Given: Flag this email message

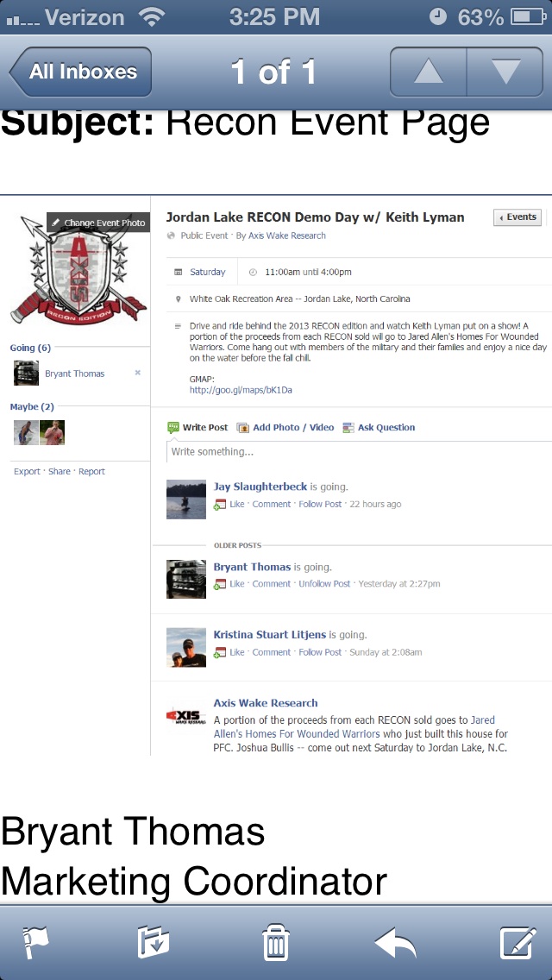Looking at the screenshot, I should click(x=37, y=943).
